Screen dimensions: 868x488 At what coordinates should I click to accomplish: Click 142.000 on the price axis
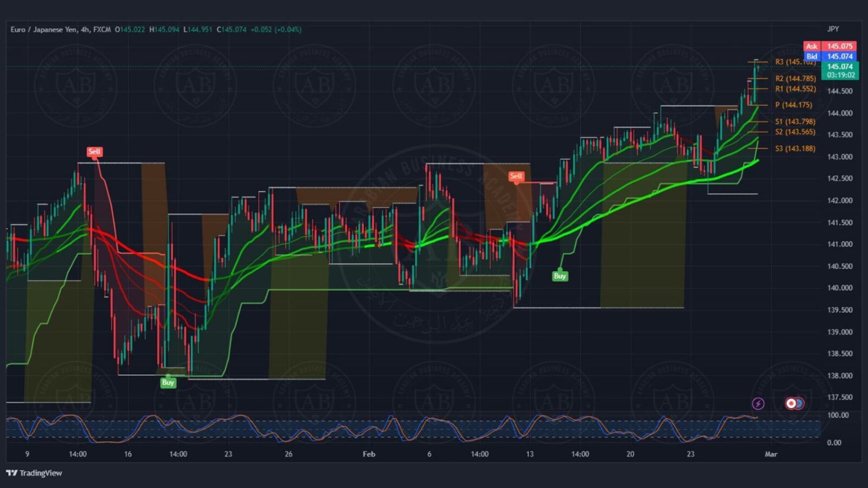(840, 201)
